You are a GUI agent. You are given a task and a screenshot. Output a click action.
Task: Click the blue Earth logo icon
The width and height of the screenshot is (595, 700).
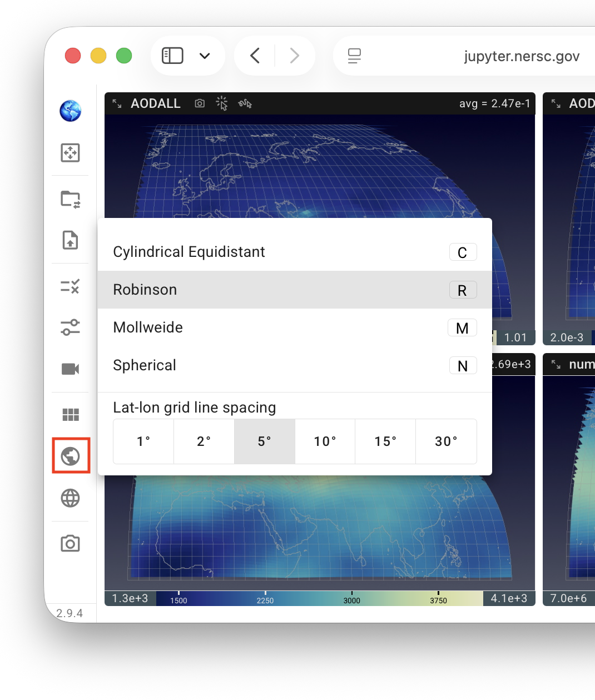[x=71, y=111]
